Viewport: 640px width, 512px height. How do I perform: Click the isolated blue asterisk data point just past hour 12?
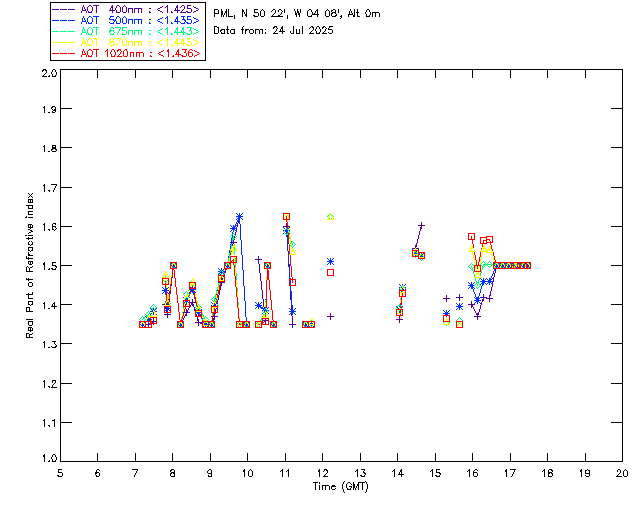pos(331,261)
